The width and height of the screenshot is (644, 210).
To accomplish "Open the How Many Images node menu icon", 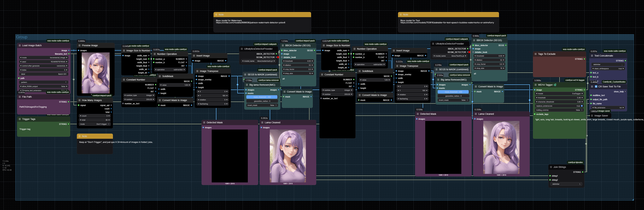I will tap(79, 100).
